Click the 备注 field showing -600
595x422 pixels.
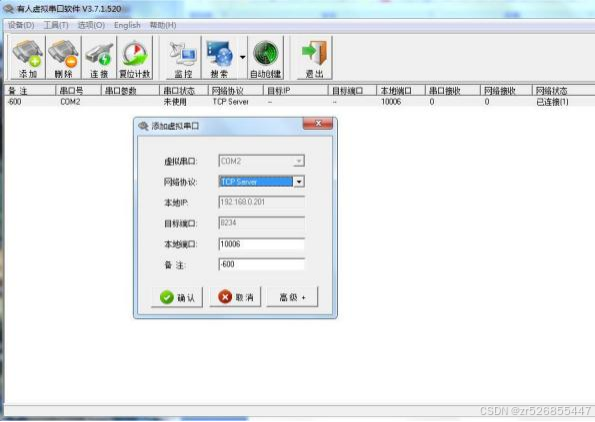[x=261, y=264]
